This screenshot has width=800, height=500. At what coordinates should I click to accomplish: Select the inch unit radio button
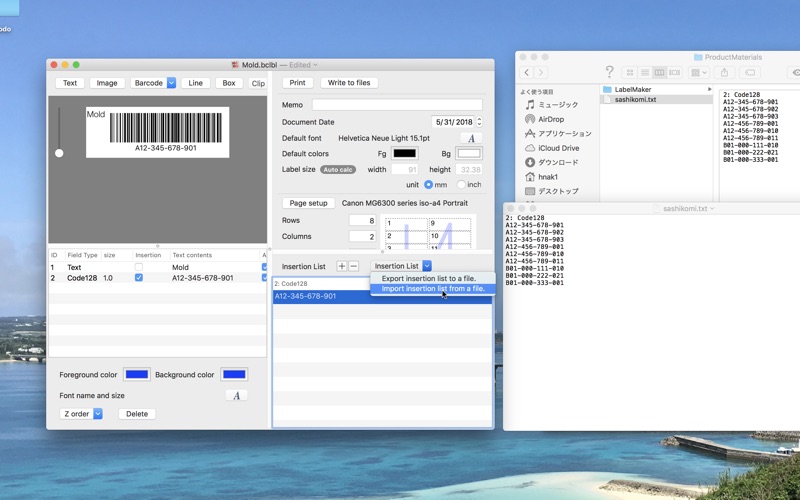point(461,185)
